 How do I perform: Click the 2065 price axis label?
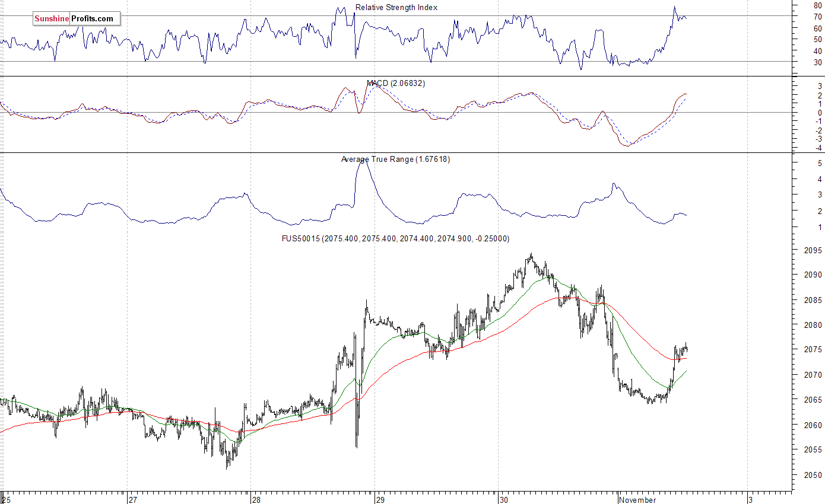[813, 400]
